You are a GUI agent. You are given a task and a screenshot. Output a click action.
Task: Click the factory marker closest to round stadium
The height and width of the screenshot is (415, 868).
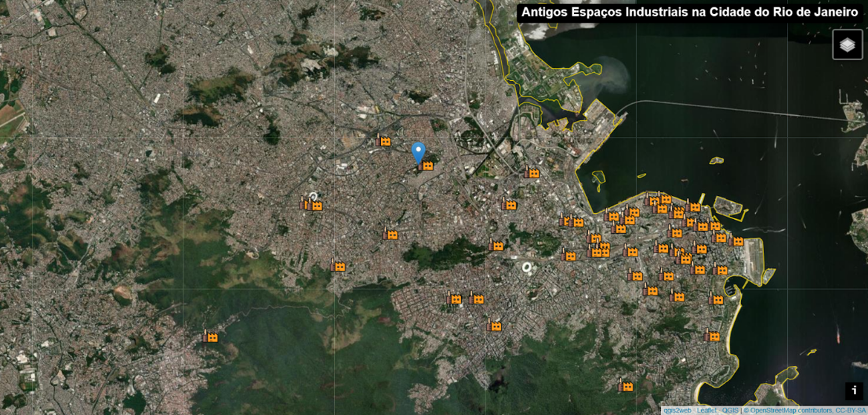[495, 245]
